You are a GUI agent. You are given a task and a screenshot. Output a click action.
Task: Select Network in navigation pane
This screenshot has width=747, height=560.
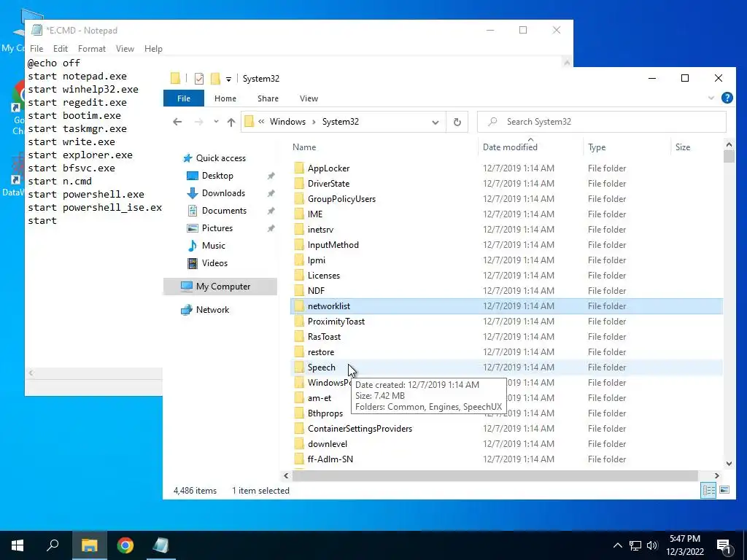tap(212, 309)
